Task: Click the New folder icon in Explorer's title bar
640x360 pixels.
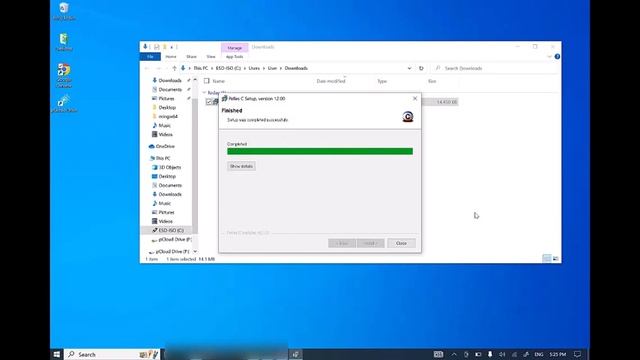Action: (x=164, y=47)
